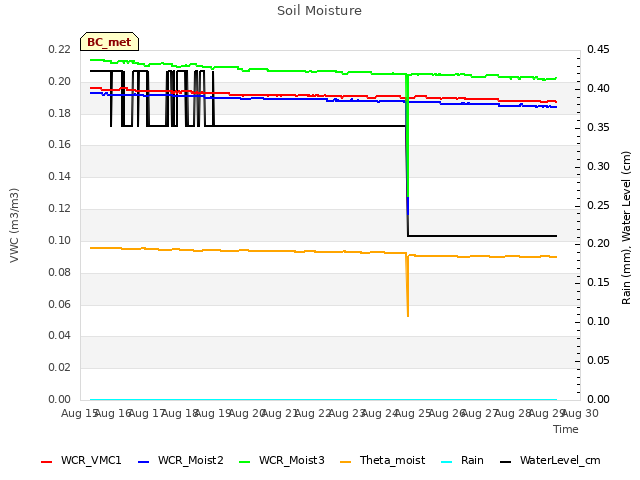Screen dimensions: 640x480
Task: Toggle the WCR_Moist3 legend entry
Action: (282, 460)
